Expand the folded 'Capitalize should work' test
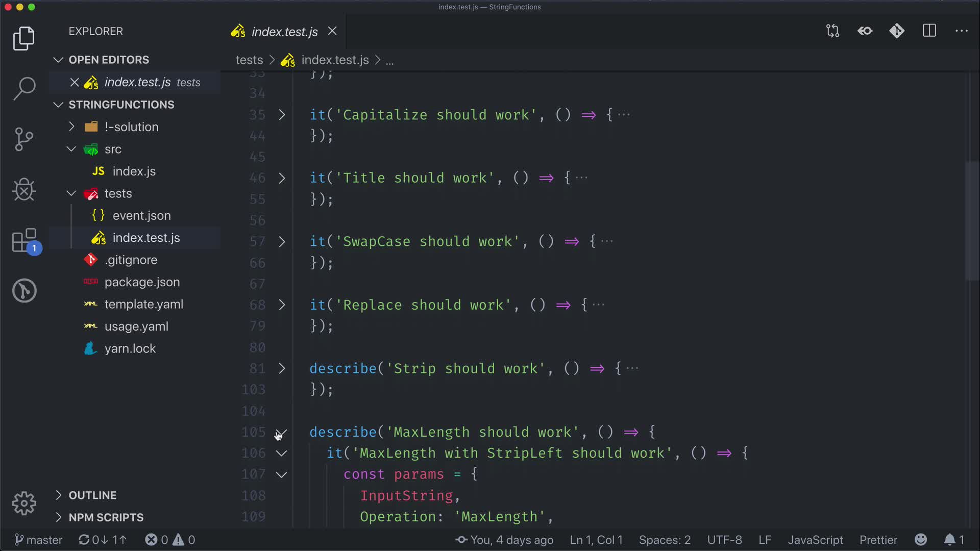The width and height of the screenshot is (980, 551). (282, 115)
